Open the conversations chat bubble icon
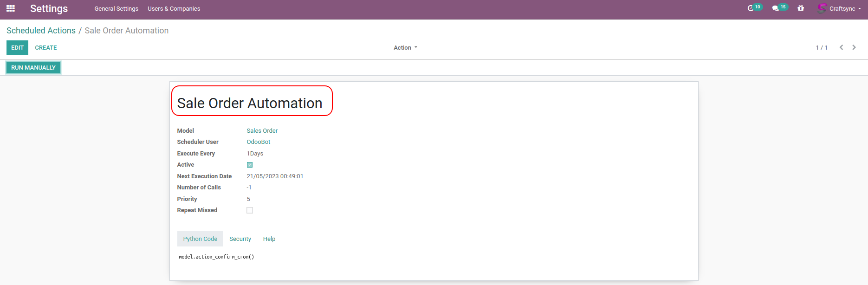The width and height of the screenshot is (868, 285). click(775, 8)
